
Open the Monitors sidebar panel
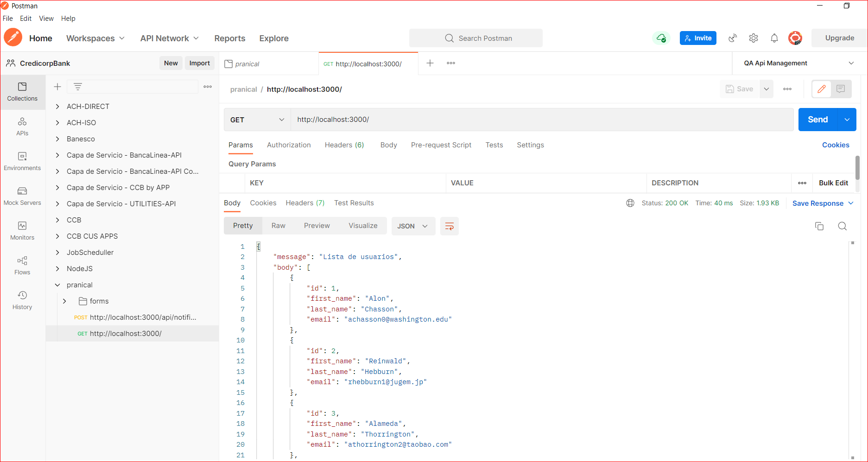click(22, 231)
